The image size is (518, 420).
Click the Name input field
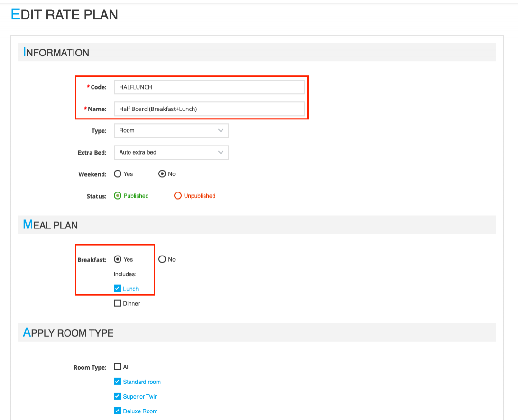point(209,109)
